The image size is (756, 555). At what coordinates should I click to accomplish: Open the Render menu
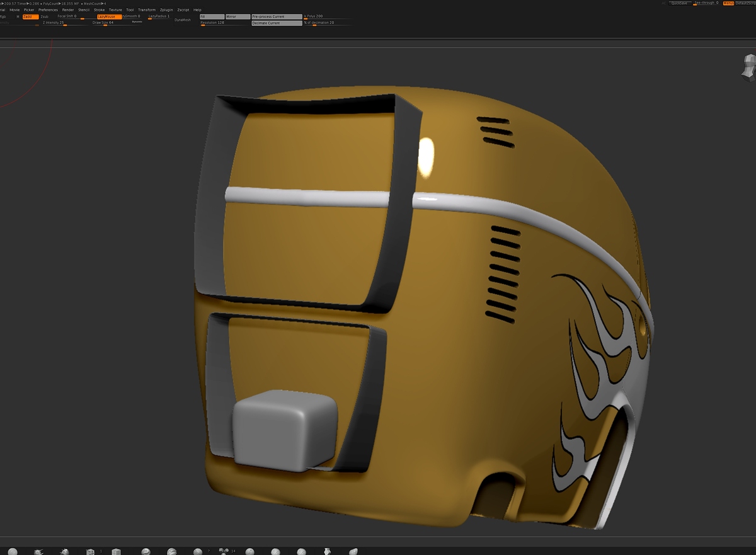coord(68,10)
